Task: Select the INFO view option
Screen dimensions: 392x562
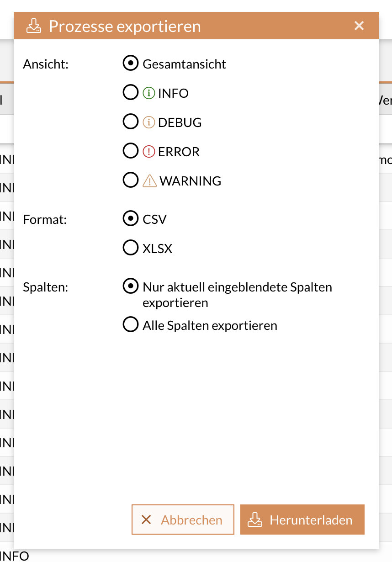Action: pyautogui.click(x=130, y=92)
